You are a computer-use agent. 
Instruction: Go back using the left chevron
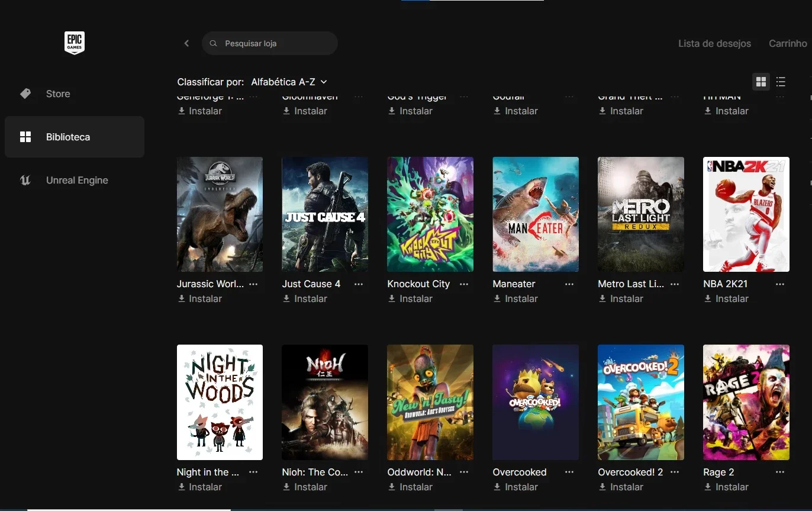[186, 43]
